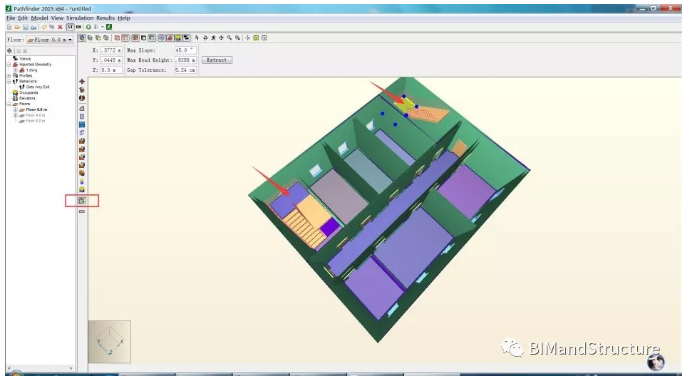
Task: Select the add door tool
Action: 82,132
